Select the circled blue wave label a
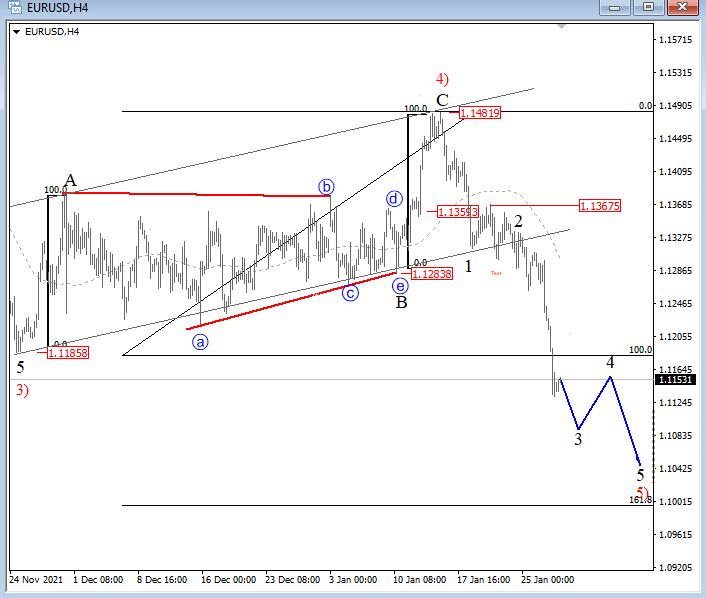 pyautogui.click(x=200, y=342)
